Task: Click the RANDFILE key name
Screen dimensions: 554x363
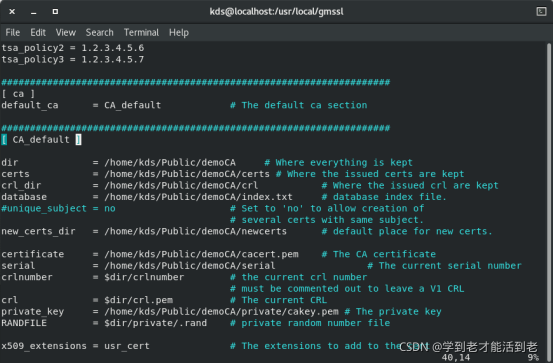Action: 24,323
